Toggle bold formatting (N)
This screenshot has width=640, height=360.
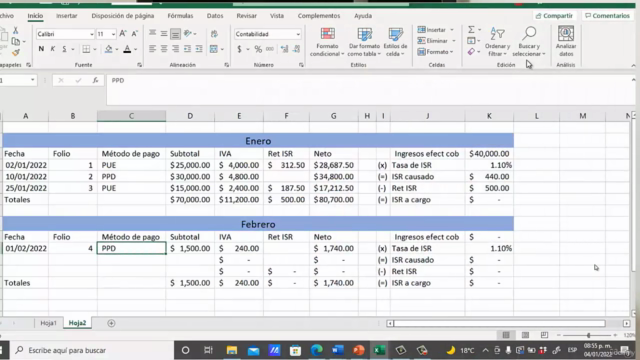pyautogui.click(x=41, y=49)
